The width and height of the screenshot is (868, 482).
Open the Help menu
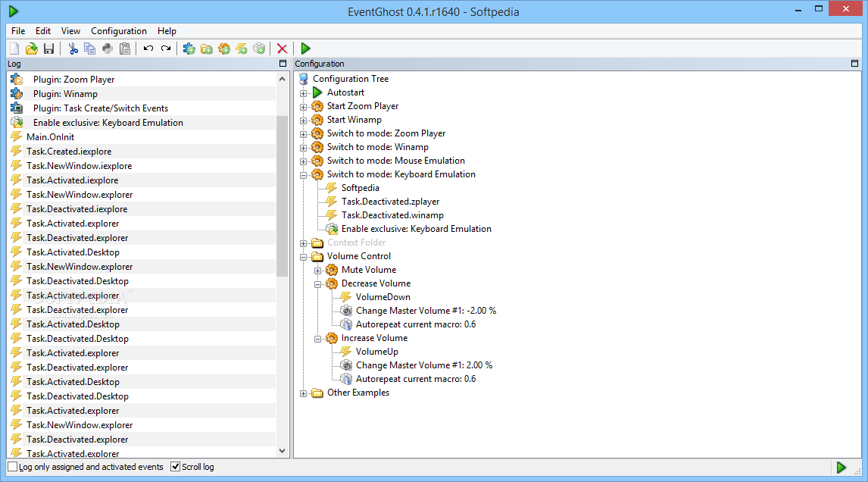167,31
